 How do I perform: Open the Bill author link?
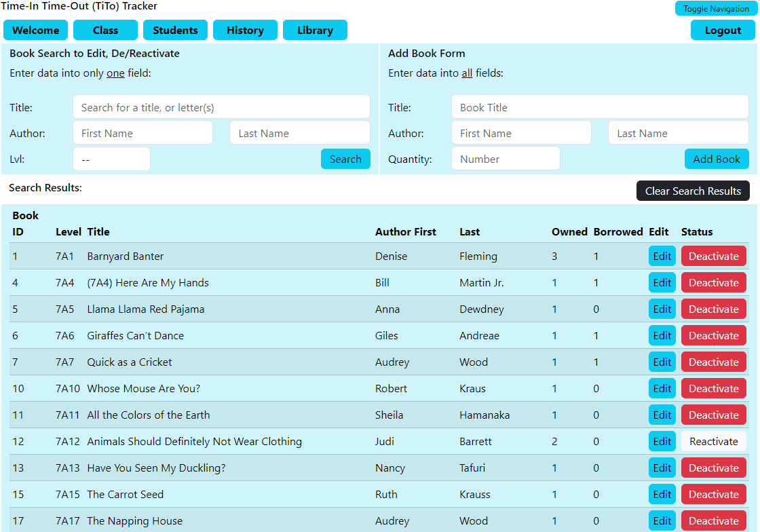click(381, 282)
